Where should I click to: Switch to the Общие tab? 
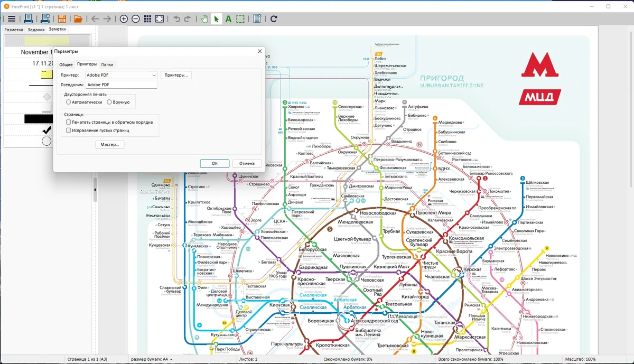click(x=66, y=64)
